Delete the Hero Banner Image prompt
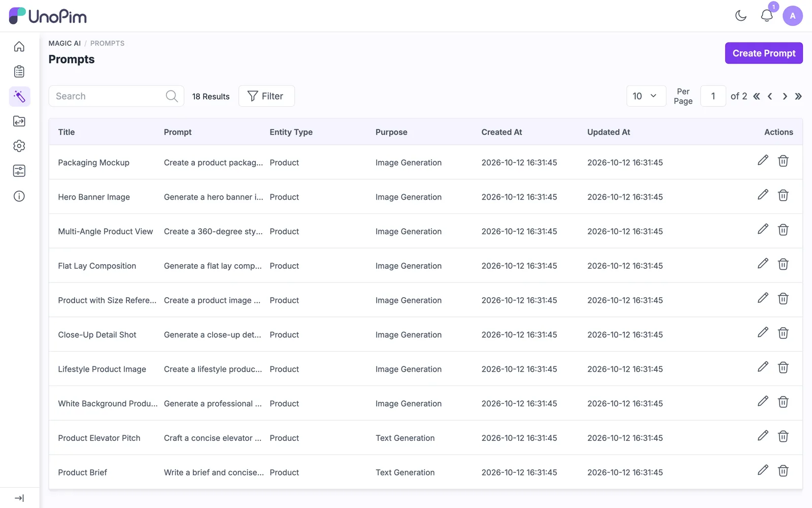 pyautogui.click(x=783, y=196)
